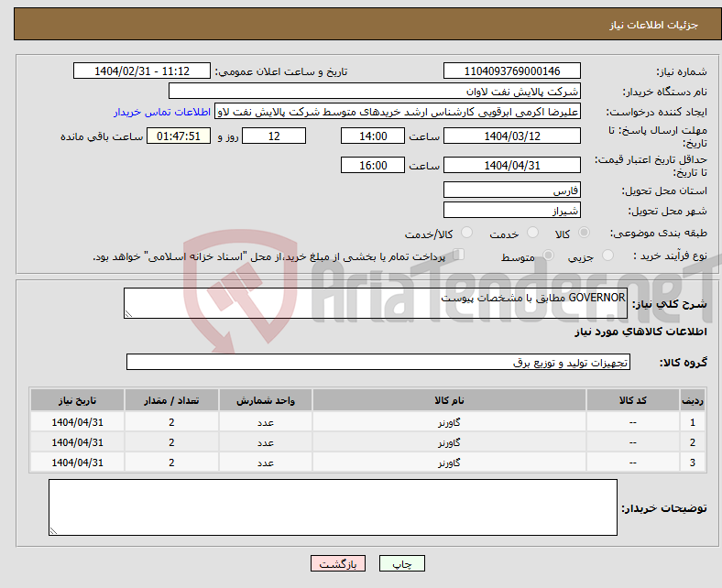Click the واحد شمارش column header

[x=266, y=400]
